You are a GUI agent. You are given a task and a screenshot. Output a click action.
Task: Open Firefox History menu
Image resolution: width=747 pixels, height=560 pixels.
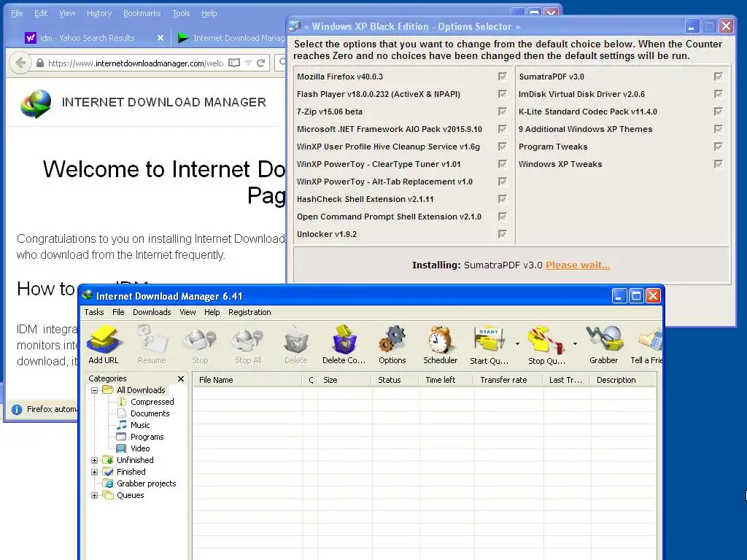(99, 13)
